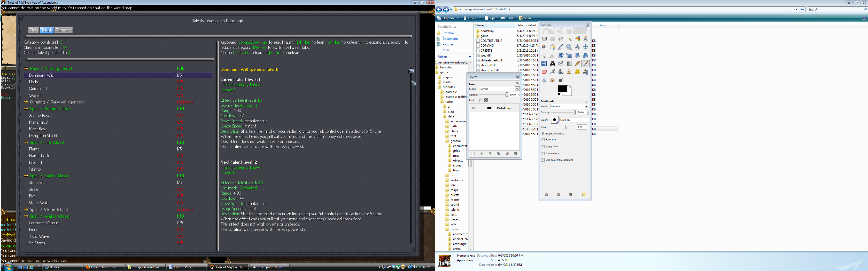Viewport: 868px width, 271px height.
Task: Open the Documents favorite link
Action: click(x=450, y=39)
